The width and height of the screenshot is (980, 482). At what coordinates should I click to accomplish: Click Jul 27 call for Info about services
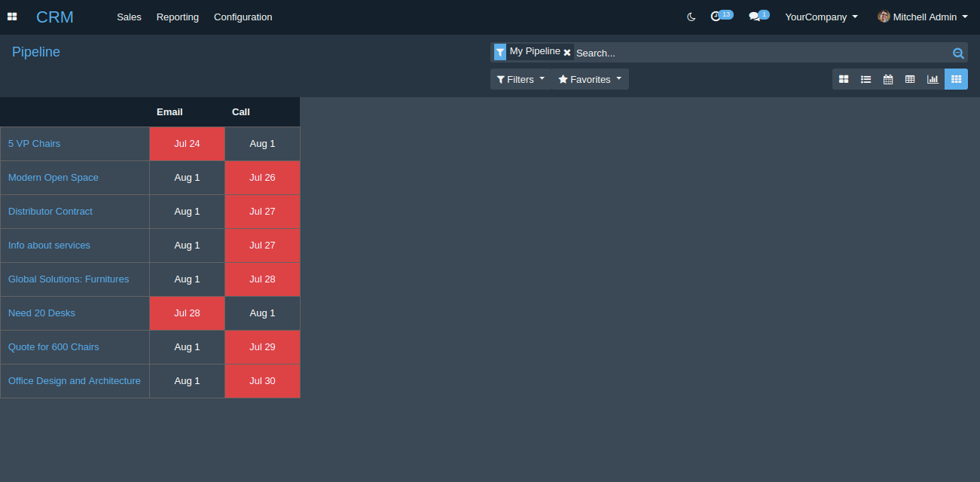click(x=262, y=245)
